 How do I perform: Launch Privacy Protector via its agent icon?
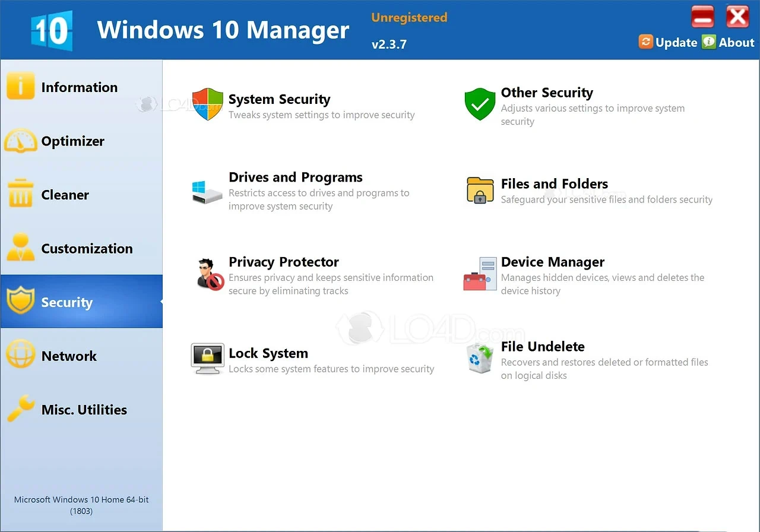[x=210, y=274]
